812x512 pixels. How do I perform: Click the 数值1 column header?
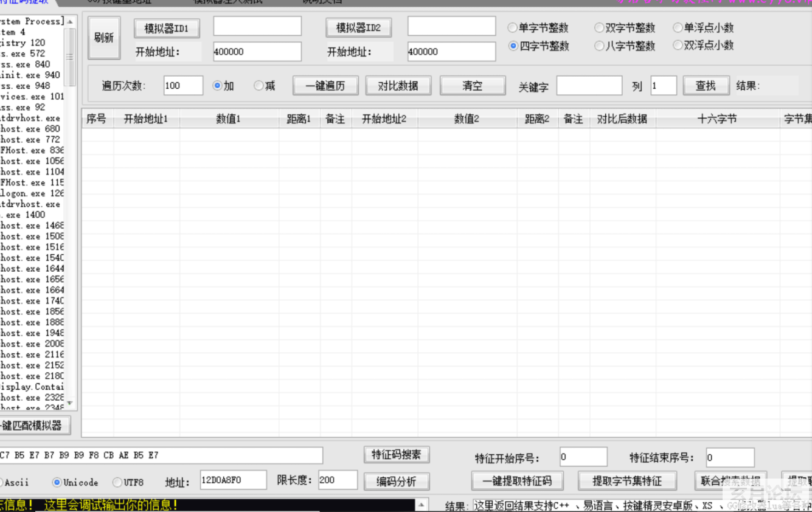(229, 119)
